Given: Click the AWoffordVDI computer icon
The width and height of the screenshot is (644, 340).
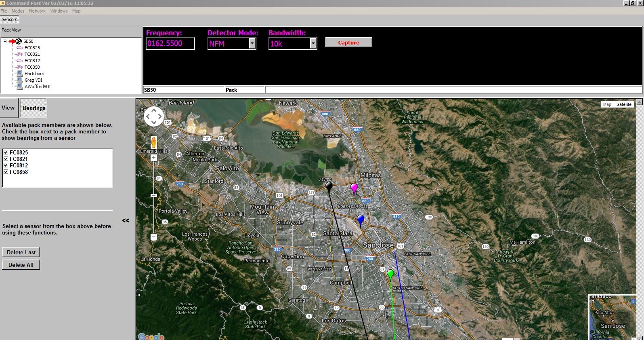Looking at the screenshot, I should coord(20,87).
